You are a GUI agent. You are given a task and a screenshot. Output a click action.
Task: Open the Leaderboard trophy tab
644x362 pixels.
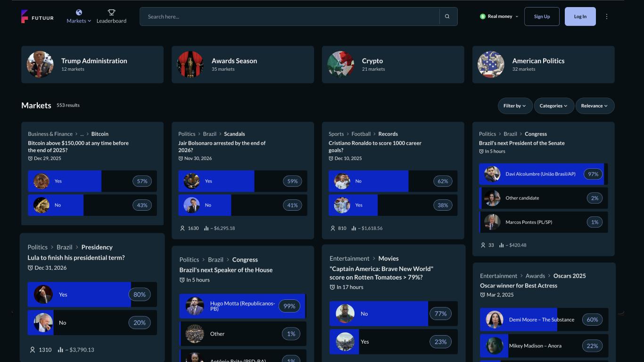click(x=111, y=16)
